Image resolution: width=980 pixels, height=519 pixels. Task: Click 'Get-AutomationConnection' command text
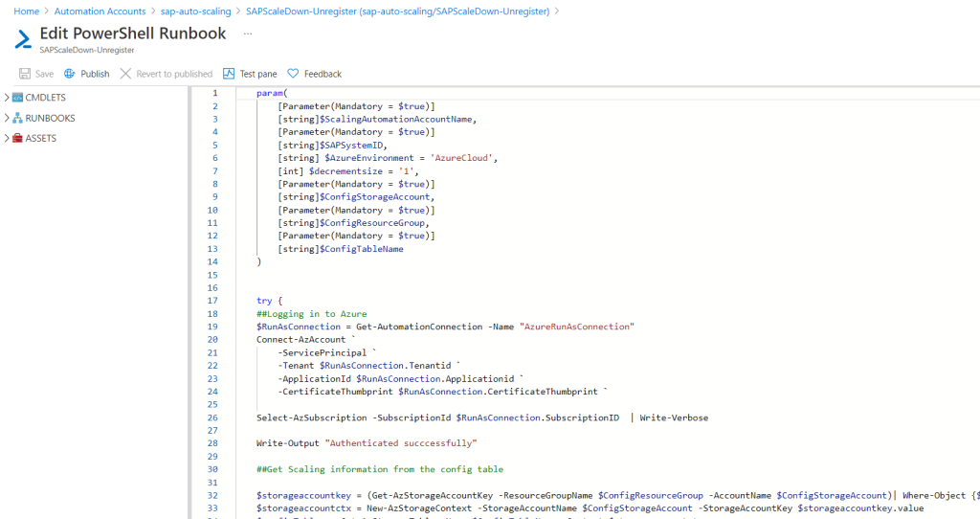pyautogui.click(x=419, y=327)
